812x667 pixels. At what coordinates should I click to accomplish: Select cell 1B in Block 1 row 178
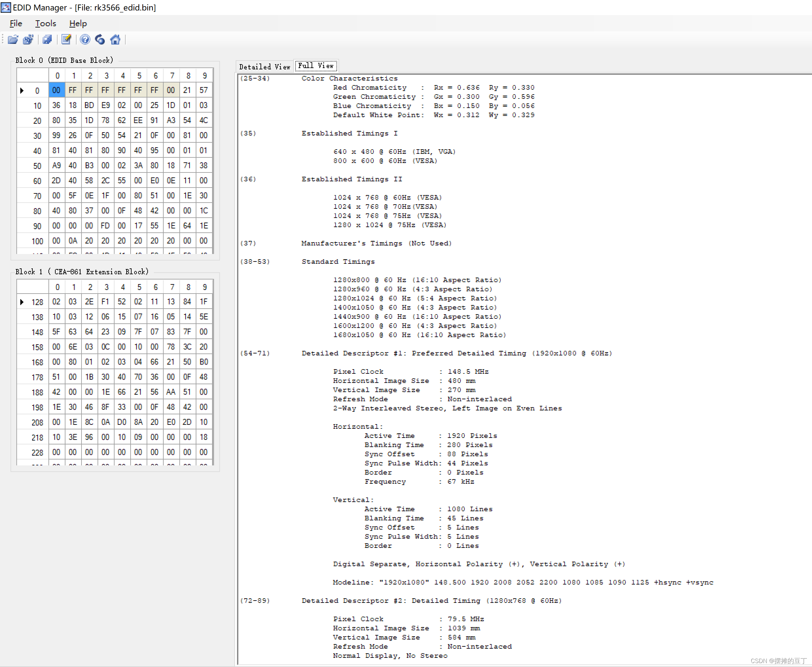tap(89, 376)
